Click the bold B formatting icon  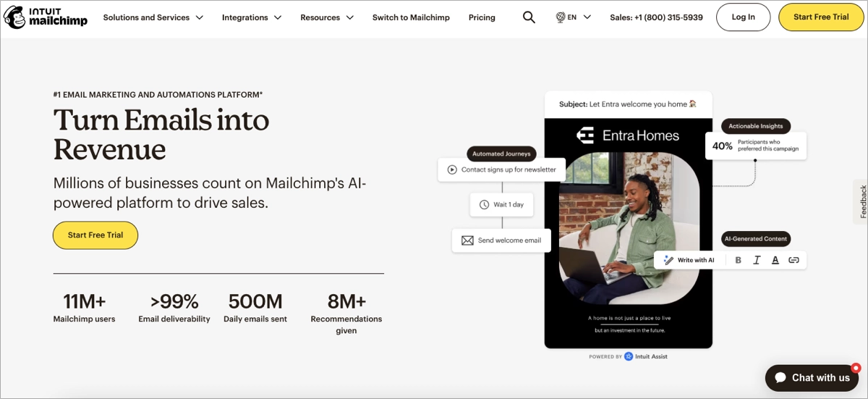[x=738, y=260]
